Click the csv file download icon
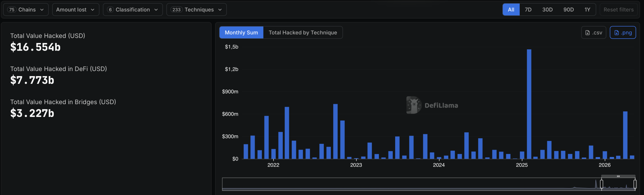The width and height of the screenshot is (644, 195). pos(588,33)
